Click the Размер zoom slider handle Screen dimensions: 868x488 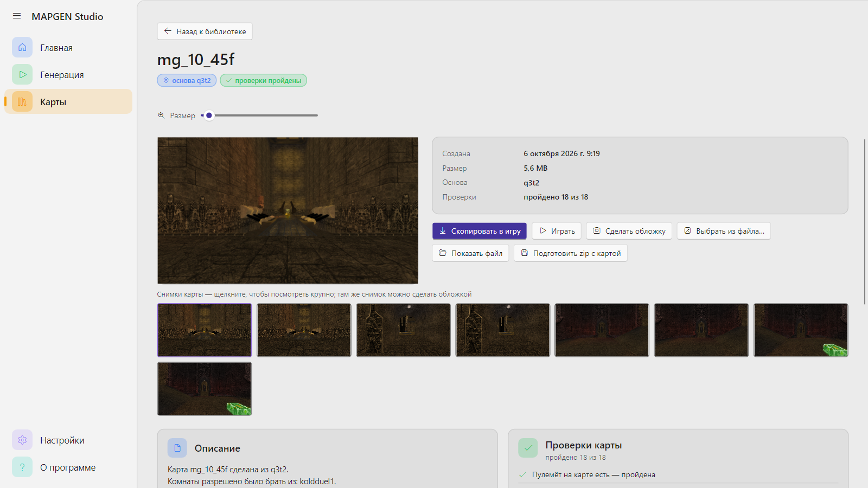tap(209, 115)
